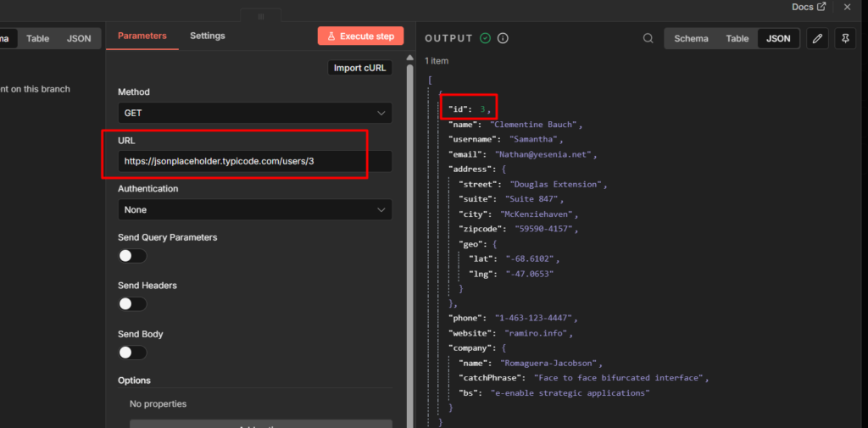The image size is (868, 428).
Task: Click the panel drag handle icon
Action: (261, 17)
